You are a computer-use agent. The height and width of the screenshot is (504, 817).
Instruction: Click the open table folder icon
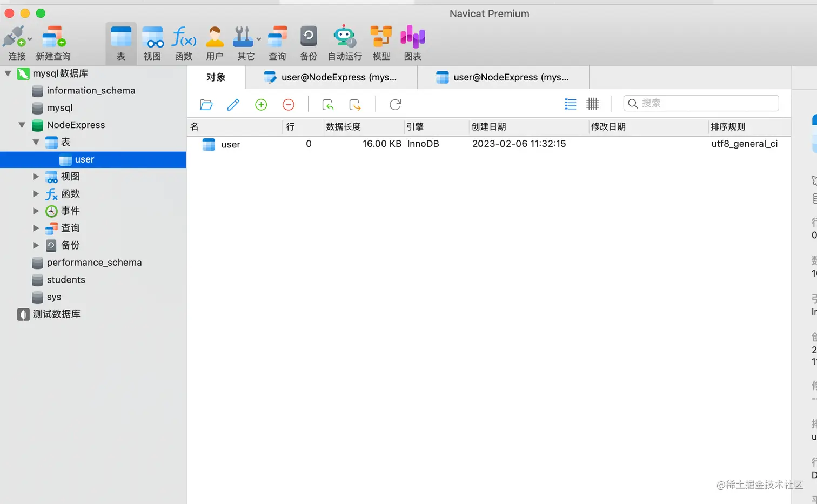pyautogui.click(x=206, y=105)
